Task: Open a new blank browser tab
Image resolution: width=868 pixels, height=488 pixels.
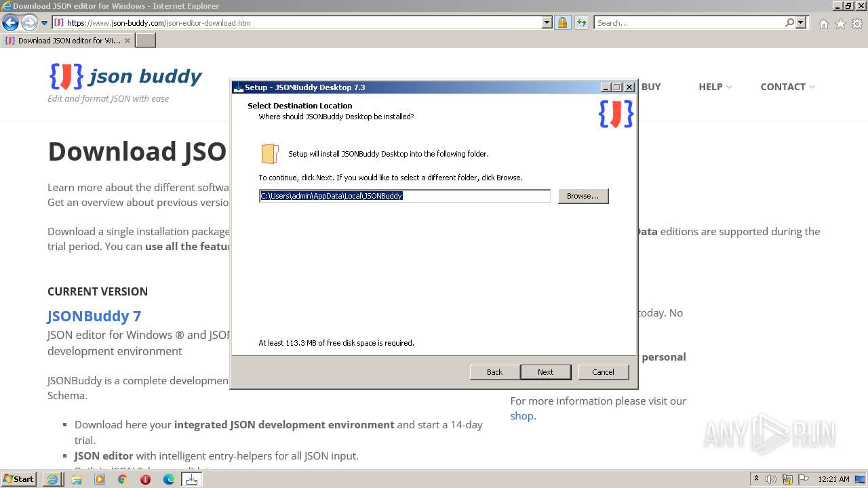Action: coord(146,41)
